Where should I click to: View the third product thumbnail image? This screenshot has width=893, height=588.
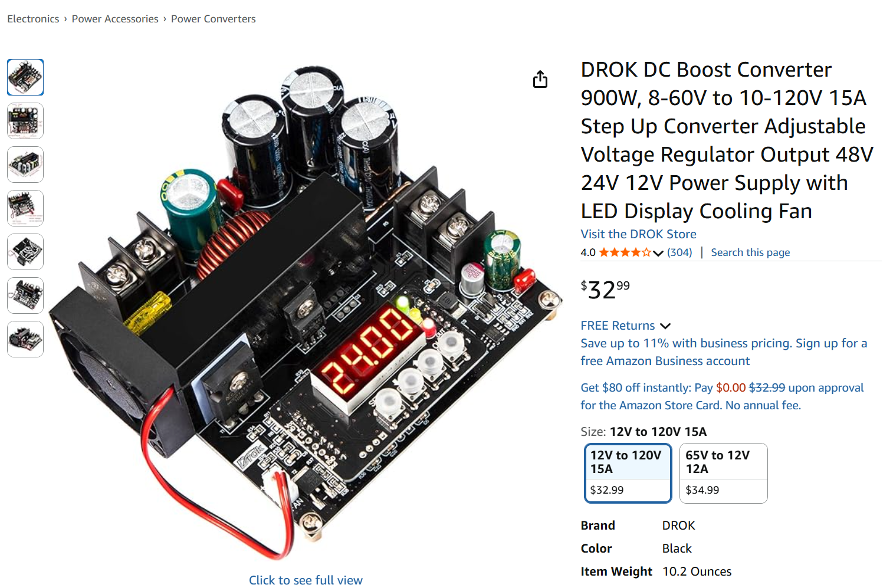click(x=25, y=165)
